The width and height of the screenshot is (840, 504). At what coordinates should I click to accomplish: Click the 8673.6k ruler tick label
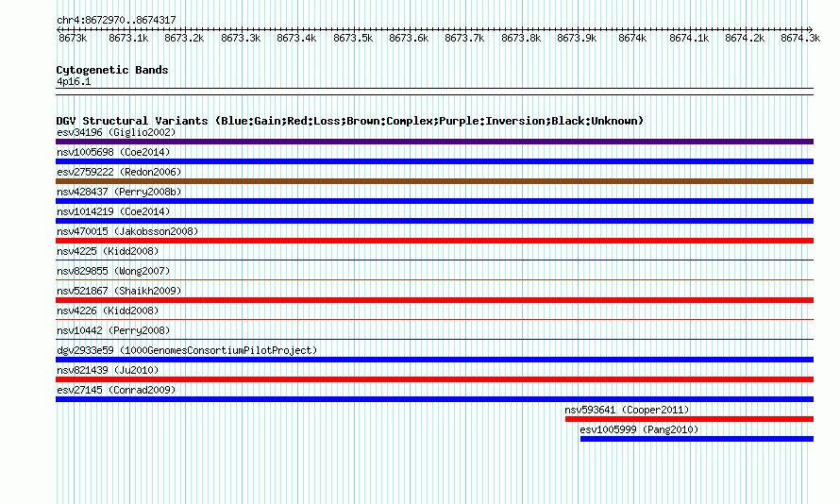(409, 38)
